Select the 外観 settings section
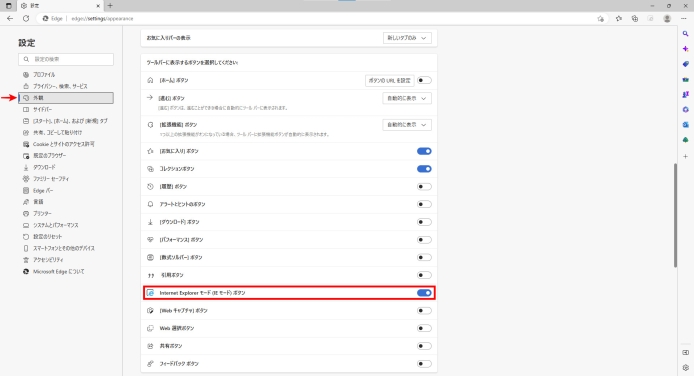This screenshot has width=694, height=376. pyautogui.click(x=66, y=98)
